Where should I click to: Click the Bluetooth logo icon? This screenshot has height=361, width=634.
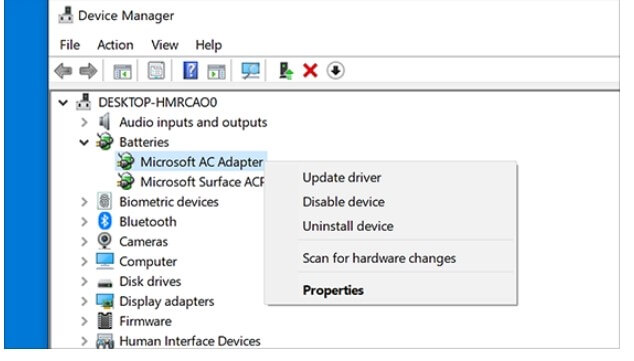point(105,221)
